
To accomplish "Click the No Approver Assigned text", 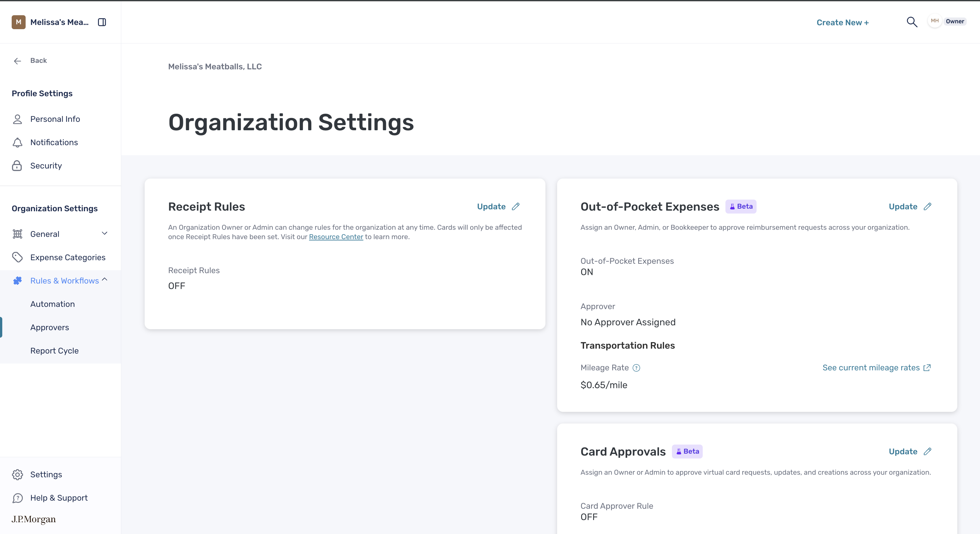I will click(628, 322).
